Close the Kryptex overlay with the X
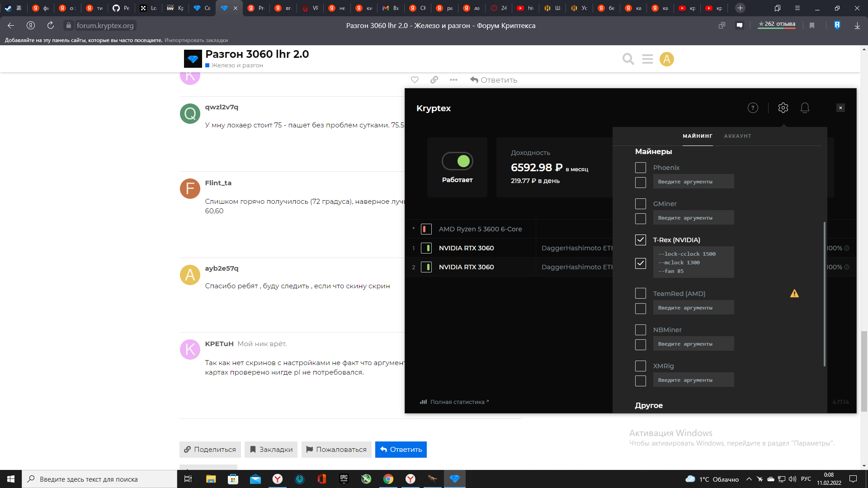 tap(840, 108)
